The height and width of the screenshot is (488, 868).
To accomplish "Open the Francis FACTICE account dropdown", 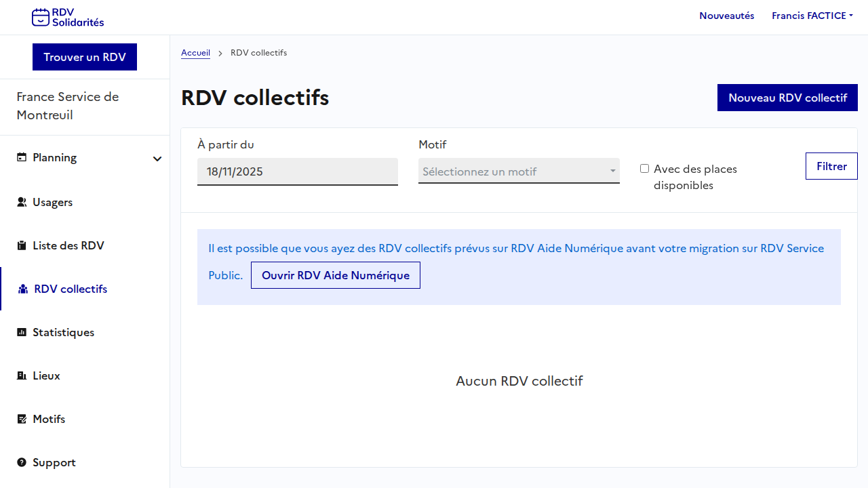I will 812,16.
